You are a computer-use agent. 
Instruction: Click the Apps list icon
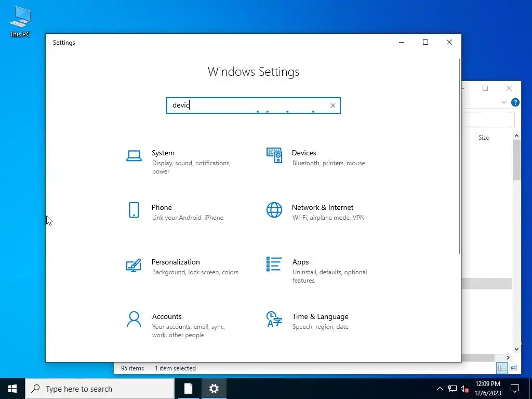pos(274,264)
